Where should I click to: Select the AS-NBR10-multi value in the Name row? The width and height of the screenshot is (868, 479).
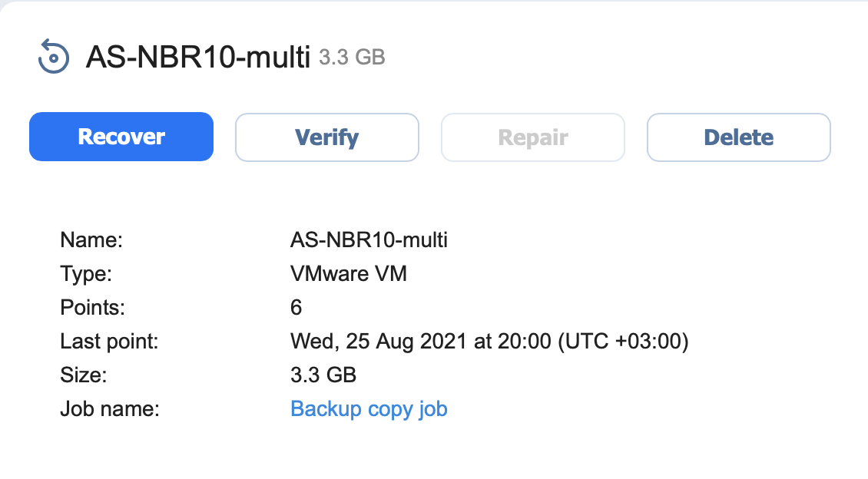click(x=369, y=240)
